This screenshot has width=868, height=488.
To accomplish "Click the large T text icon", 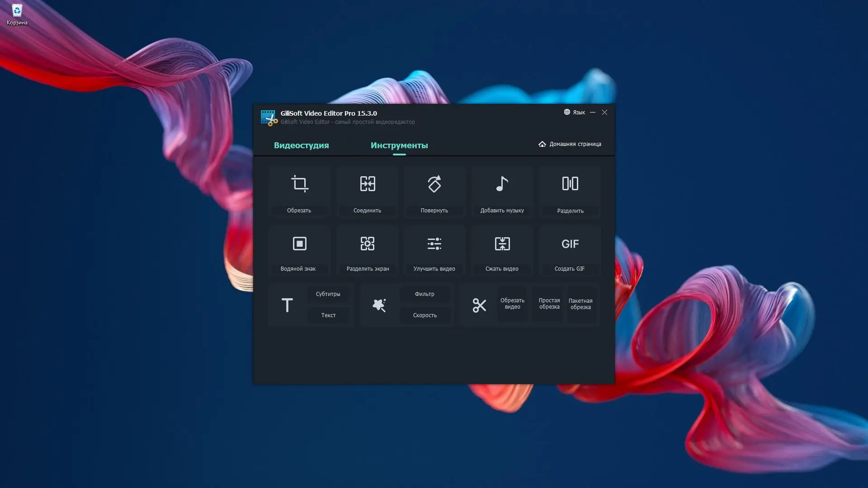I will click(287, 305).
